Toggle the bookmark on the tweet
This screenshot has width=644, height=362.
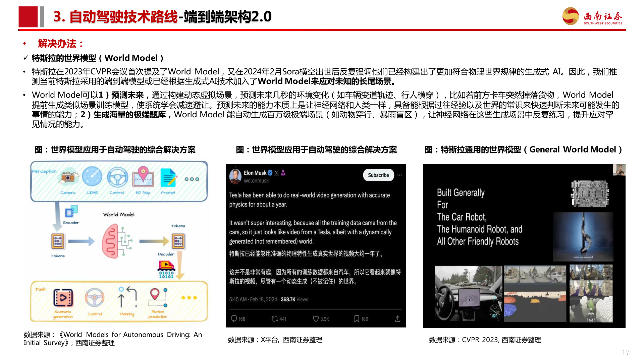pyautogui.click(x=357, y=319)
